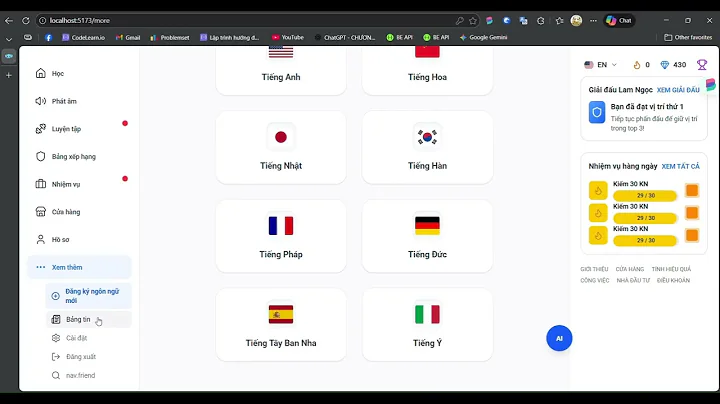Viewport: 720px width, 404px height.
Task: Choose the Tiếng Hàn language card
Action: pyautogui.click(x=428, y=148)
